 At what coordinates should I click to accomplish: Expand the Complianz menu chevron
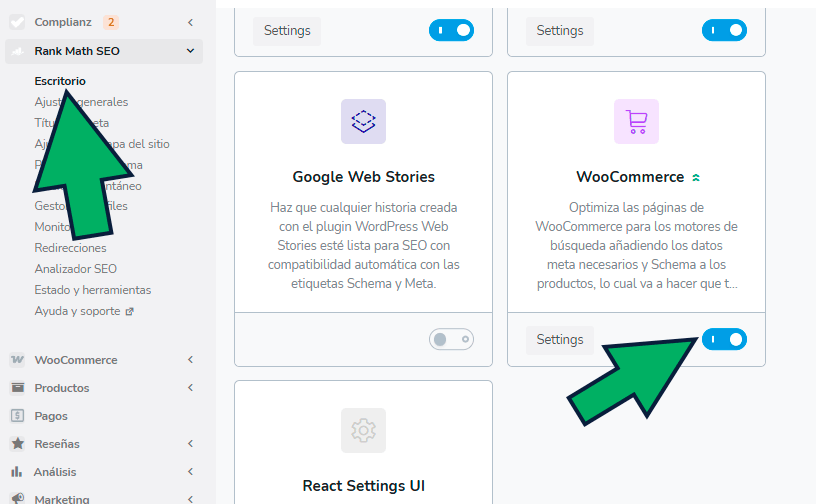click(190, 22)
